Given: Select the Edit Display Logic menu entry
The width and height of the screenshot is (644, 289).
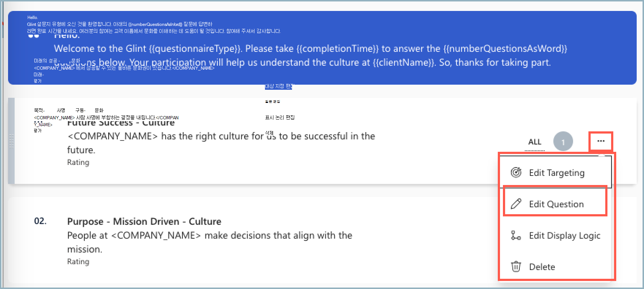Looking at the screenshot, I should [564, 236].
